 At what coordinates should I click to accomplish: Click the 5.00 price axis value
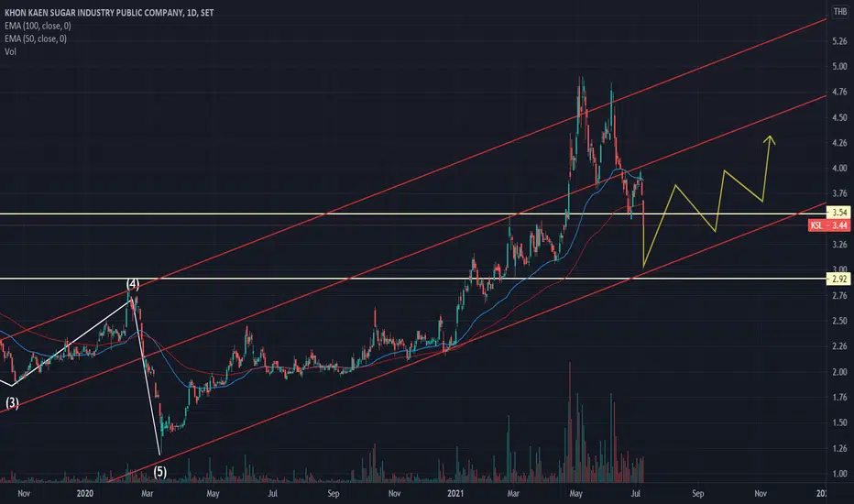tap(839, 67)
